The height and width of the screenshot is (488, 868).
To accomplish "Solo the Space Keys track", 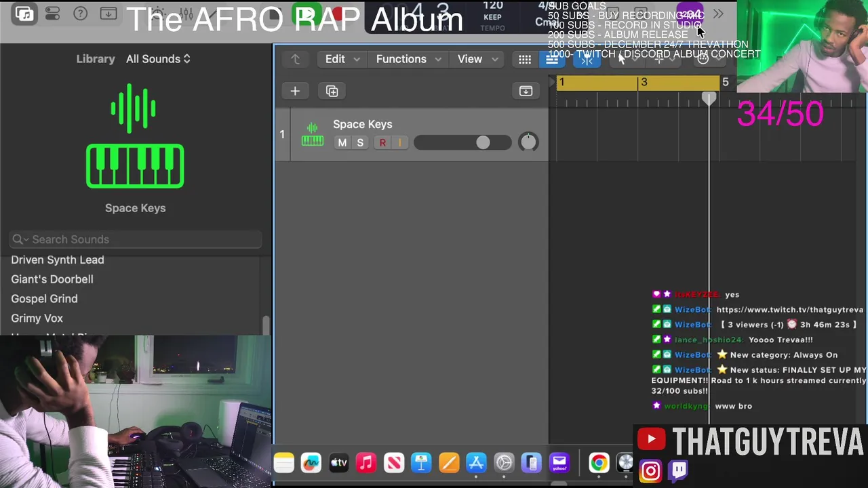I will 360,143.
